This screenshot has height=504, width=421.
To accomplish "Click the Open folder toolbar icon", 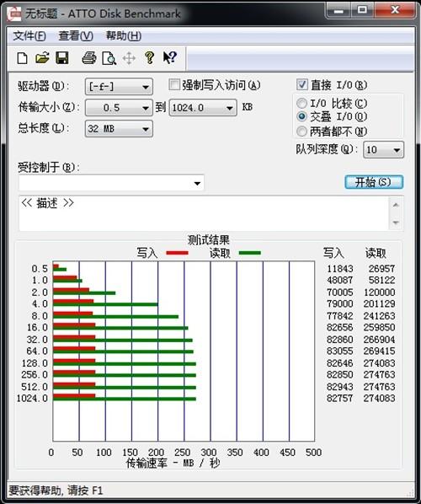I will [42, 58].
